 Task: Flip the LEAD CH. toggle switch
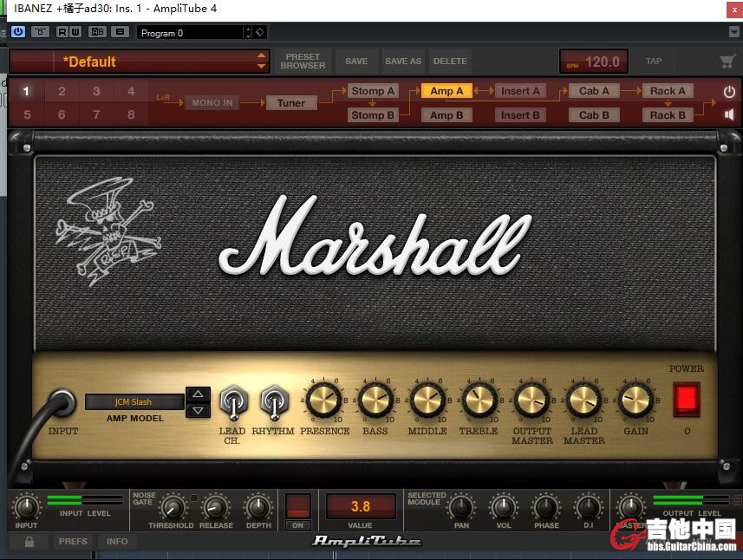click(232, 401)
